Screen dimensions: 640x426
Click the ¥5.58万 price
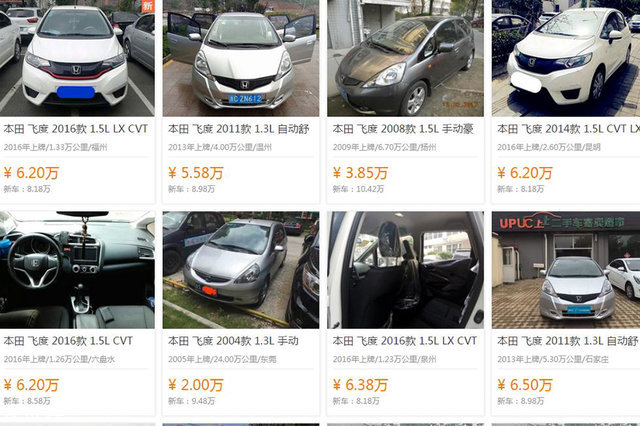pyautogui.click(x=196, y=173)
